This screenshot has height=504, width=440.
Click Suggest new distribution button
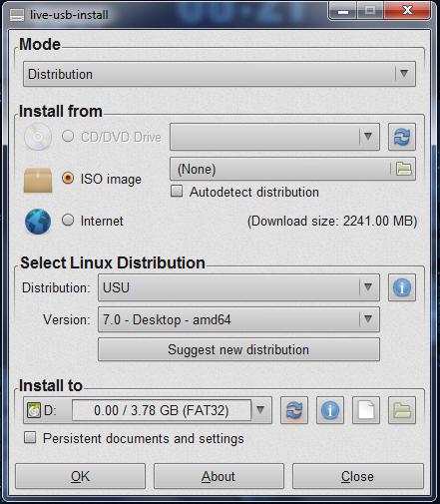coord(238,349)
